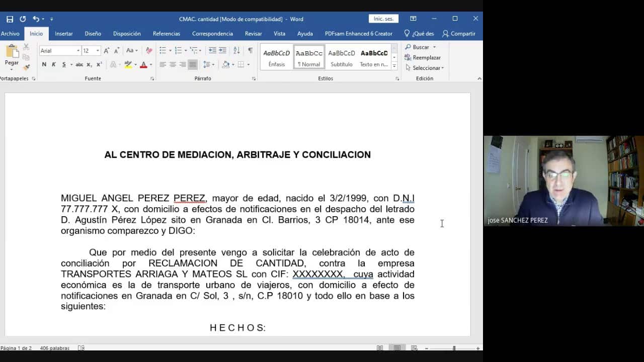Switch to the Revisar tab

point(253,34)
